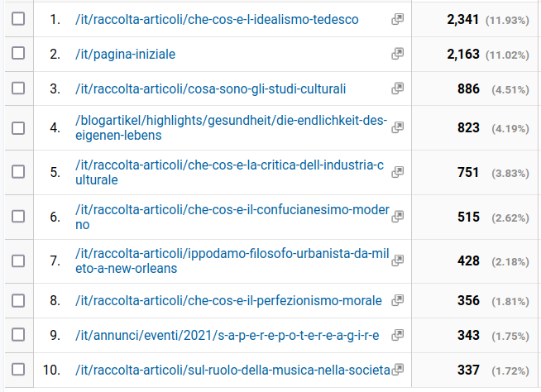Open external link icon for confucianesimo-moderno row
This screenshot has width=541, height=392.
pyautogui.click(x=397, y=217)
